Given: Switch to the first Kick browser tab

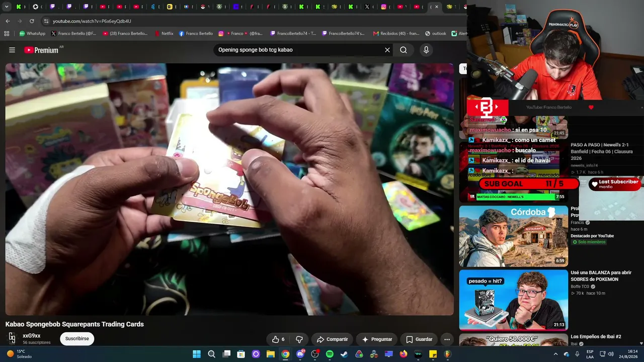Looking at the screenshot, I should [x=19, y=7].
